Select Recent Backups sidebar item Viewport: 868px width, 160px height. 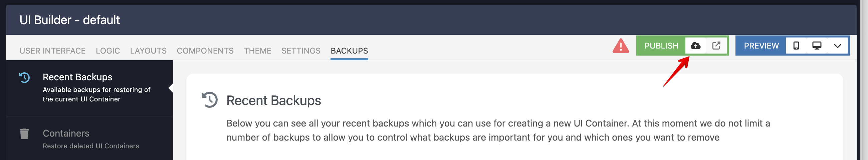[89, 88]
